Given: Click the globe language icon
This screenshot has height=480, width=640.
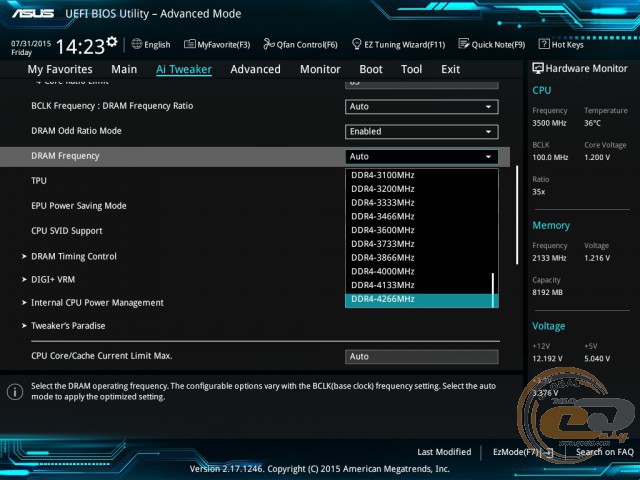Looking at the screenshot, I should tap(137, 44).
